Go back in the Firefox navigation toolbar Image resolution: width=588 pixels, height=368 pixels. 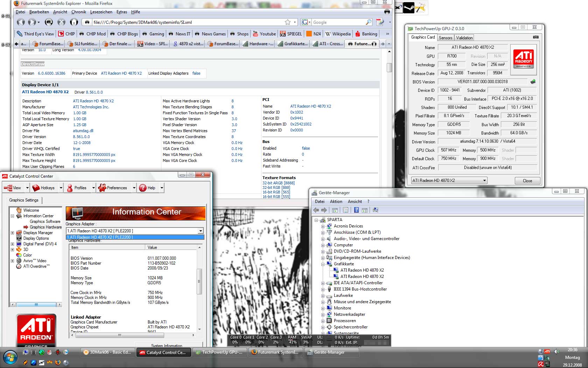pyautogui.click(x=21, y=22)
